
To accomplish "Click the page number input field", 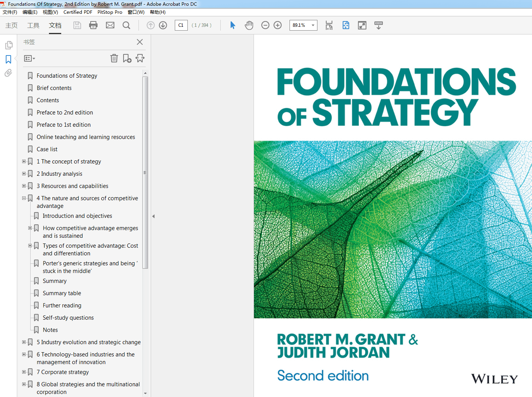I will click(181, 25).
